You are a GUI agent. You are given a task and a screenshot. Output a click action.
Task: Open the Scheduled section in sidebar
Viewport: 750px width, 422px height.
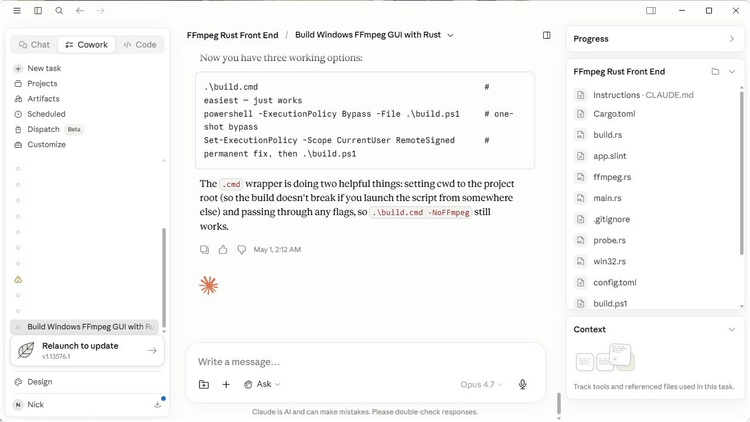point(46,114)
